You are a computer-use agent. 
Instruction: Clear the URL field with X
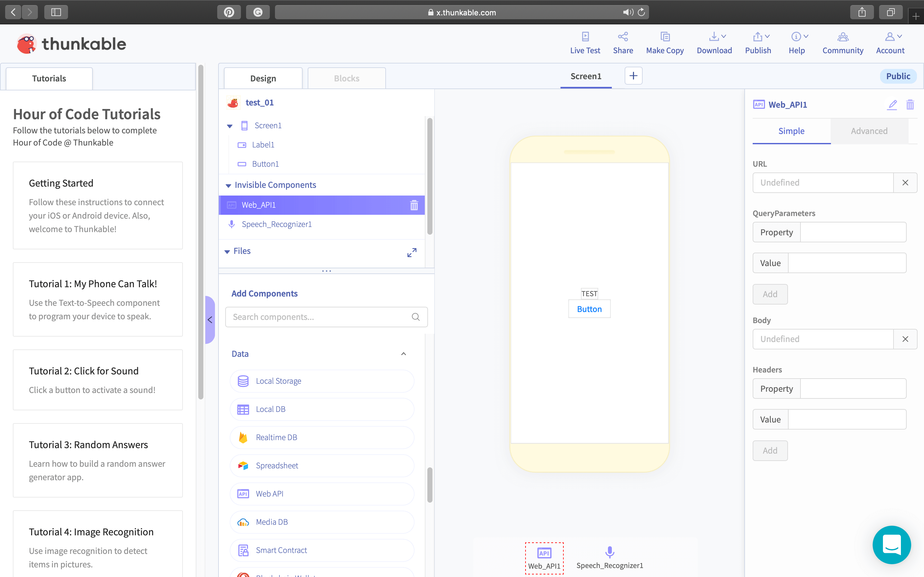coord(905,182)
